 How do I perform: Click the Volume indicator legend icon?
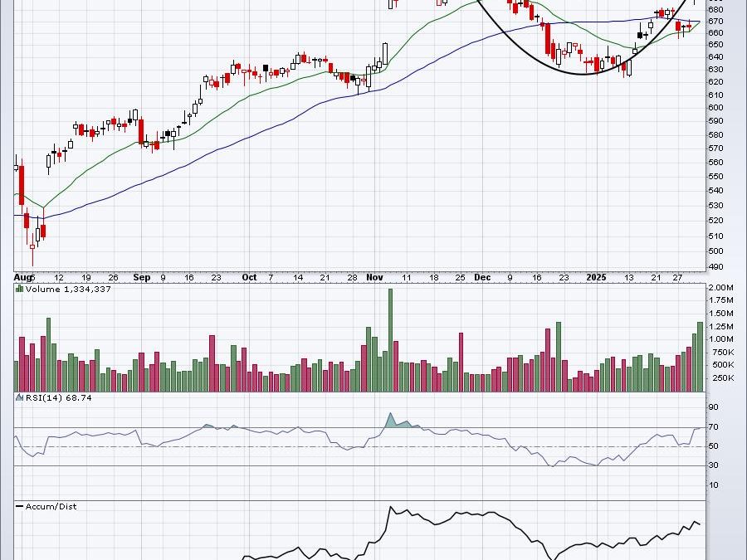[x=20, y=289]
